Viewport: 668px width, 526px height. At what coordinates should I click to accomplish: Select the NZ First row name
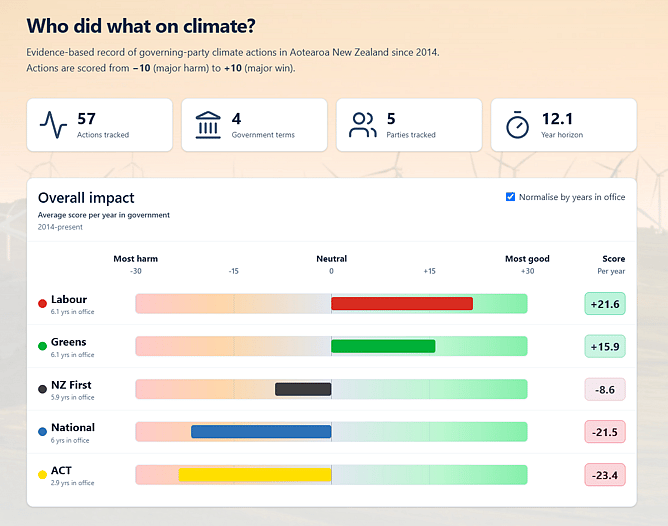(x=71, y=385)
